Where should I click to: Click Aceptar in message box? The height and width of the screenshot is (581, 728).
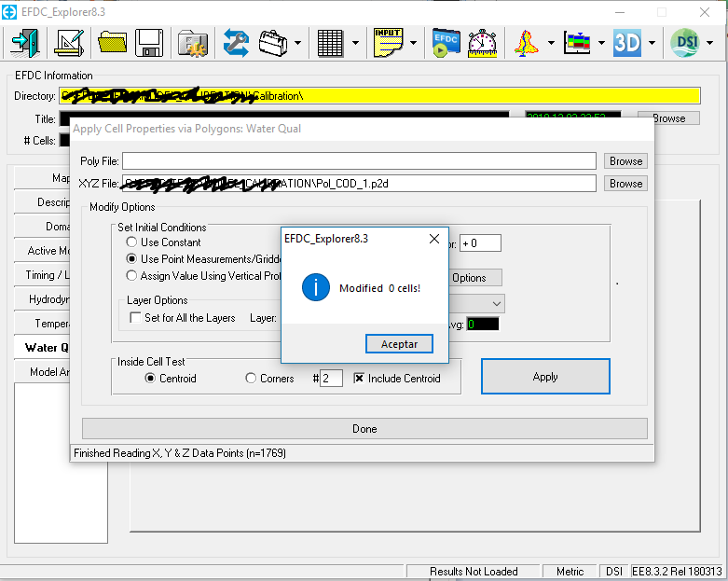click(x=399, y=344)
